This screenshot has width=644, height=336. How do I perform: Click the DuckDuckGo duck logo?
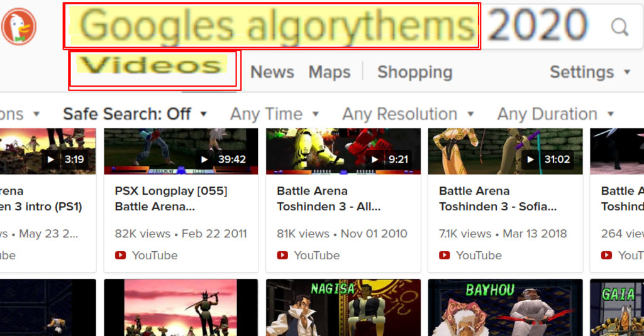(18, 26)
